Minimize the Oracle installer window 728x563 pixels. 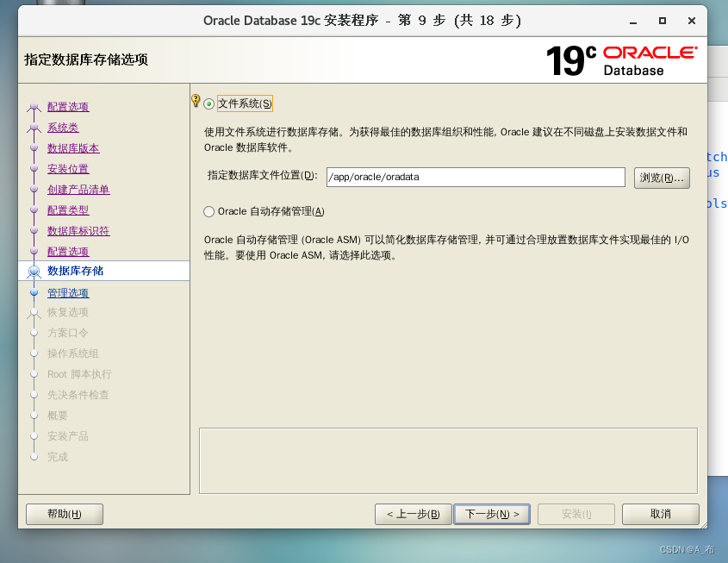tap(633, 22)
